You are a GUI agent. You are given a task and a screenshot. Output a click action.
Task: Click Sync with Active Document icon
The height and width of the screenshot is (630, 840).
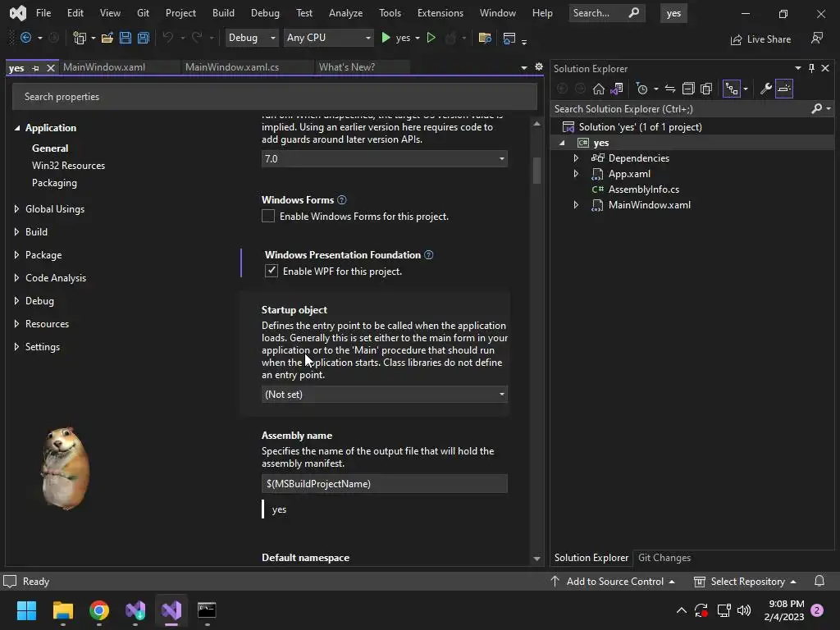coord(669,89)
